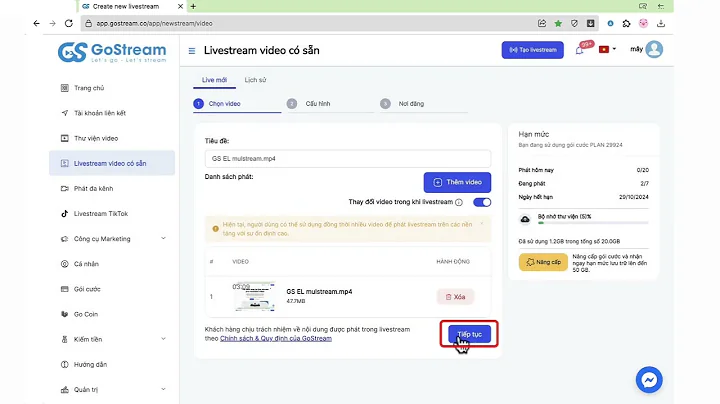Switch to Live mới tab
Image resolution: width=720 pixels, height=404 pixels.
pos(214,80)
